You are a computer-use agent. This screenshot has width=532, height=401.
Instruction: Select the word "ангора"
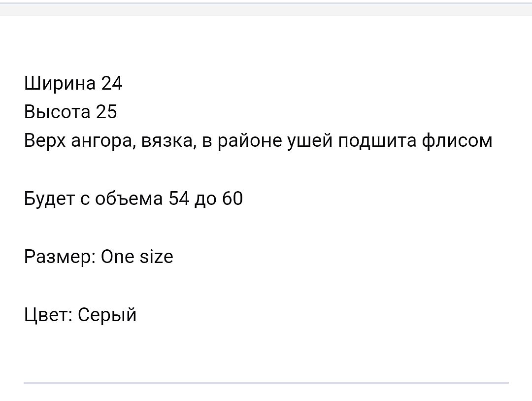tap(102, 142)
